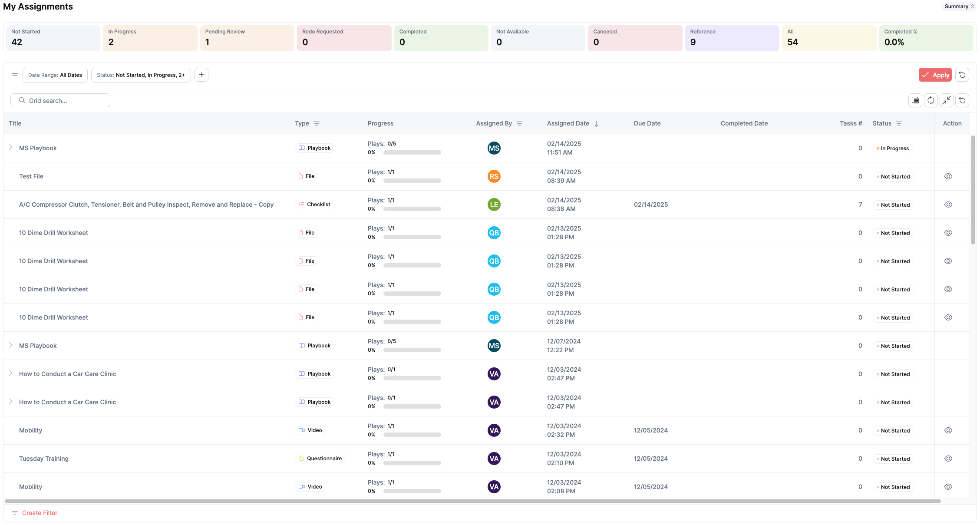Viewport: 980px width, 525px height.
Task: Click the Create Filter link
Action: [x=40, y=513]
